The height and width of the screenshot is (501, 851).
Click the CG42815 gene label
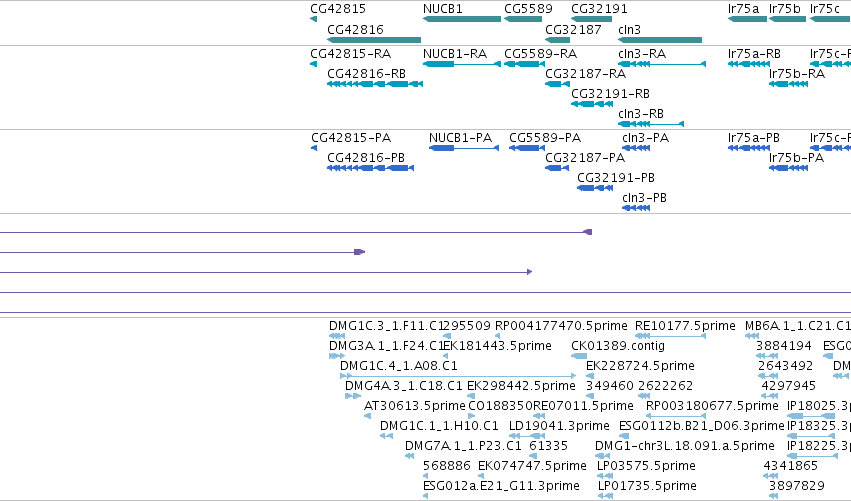(x=338, y=9)
